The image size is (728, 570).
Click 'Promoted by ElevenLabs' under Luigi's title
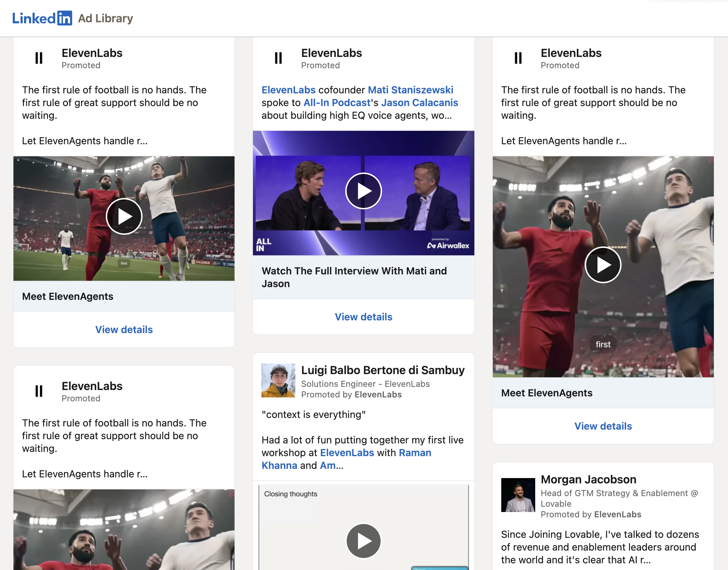352,395
